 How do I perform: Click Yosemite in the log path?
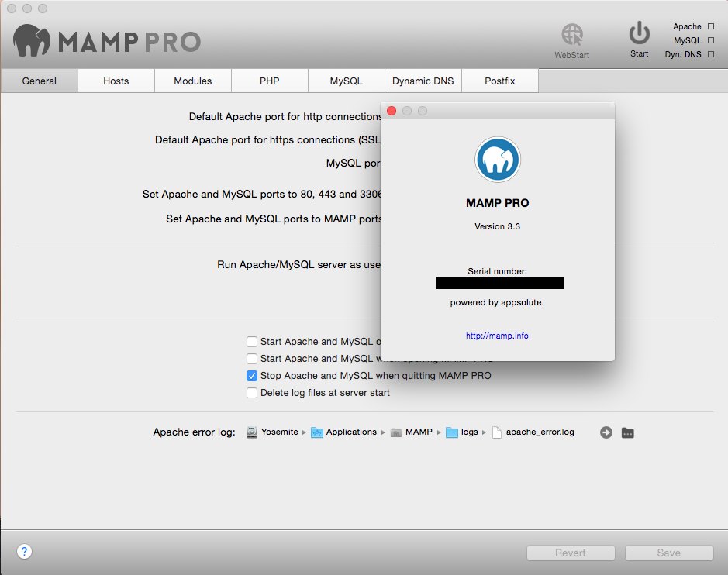pos(280,432)
